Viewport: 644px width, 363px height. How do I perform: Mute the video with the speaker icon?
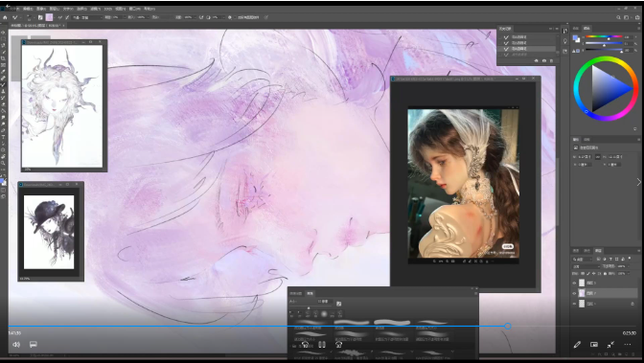point(16,345)
